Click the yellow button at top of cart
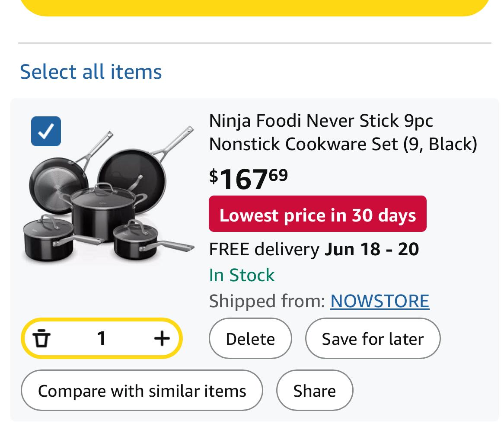504x427 pixels. tap(255, 7)
